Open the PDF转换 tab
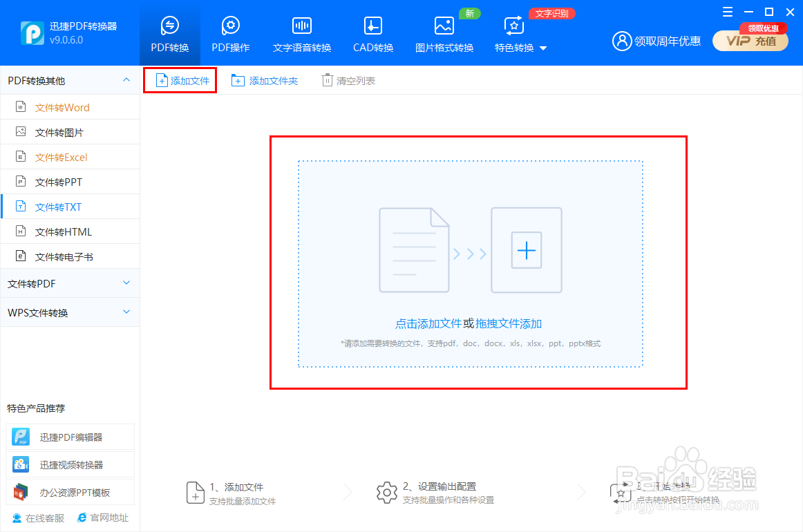This screenshot has height=532, width=803. [x=169, y=34]
